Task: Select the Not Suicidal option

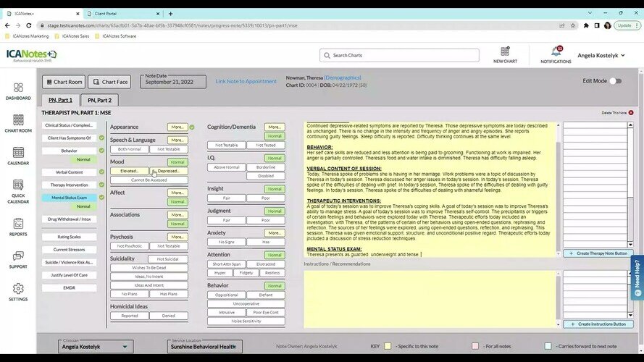Action: tap(168, 258)
